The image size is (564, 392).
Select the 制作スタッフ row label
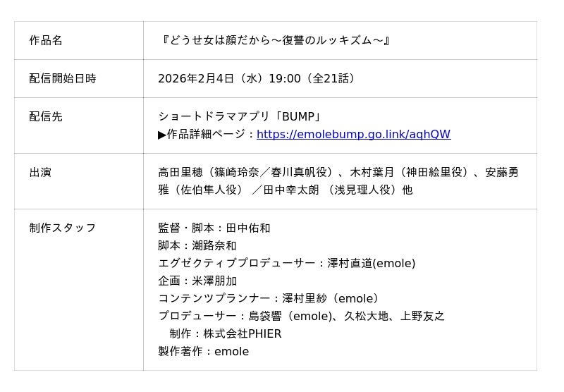point(63,228)
